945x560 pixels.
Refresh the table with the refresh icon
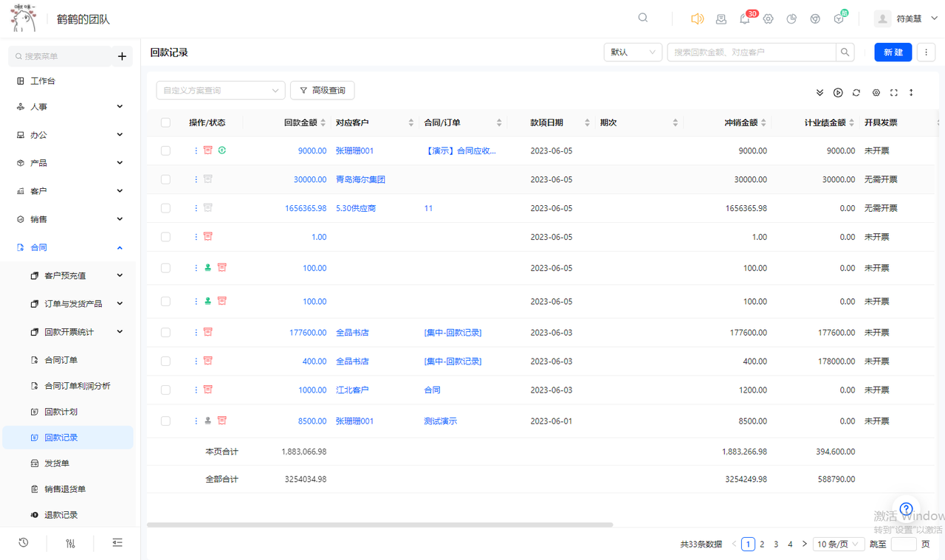pyautogui.click(x=856, y=93)
